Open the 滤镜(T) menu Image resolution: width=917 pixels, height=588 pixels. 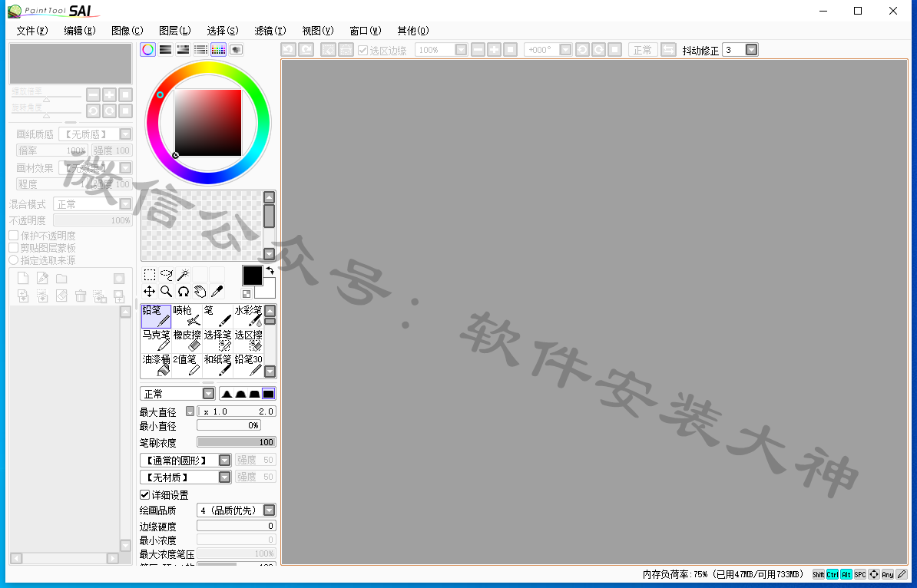270,31
